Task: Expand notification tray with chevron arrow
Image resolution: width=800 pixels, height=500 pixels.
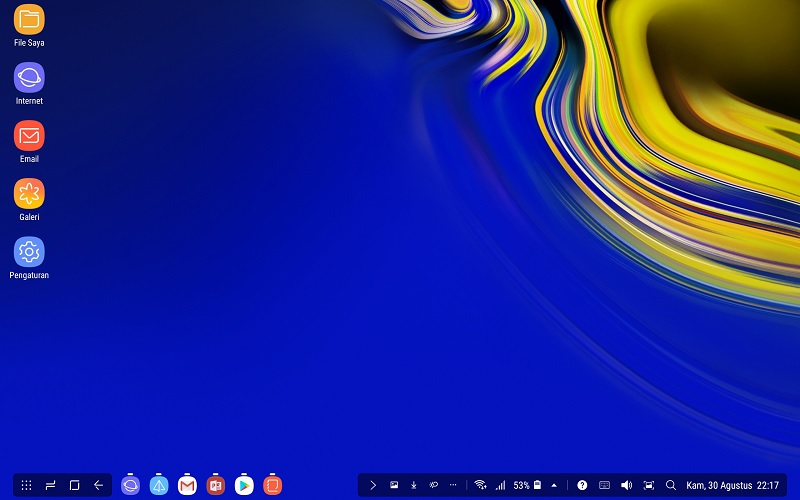Action: click(373, 485)
